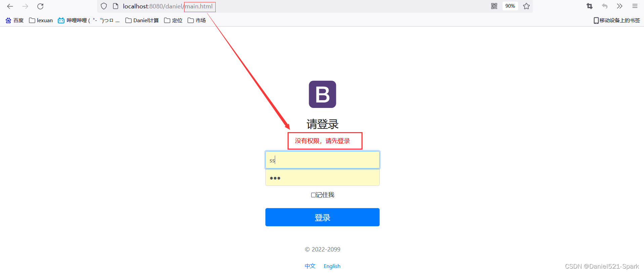This screenshot has width=644, height=273.
Task: Click the password field with dots
Action: [323, 178]
